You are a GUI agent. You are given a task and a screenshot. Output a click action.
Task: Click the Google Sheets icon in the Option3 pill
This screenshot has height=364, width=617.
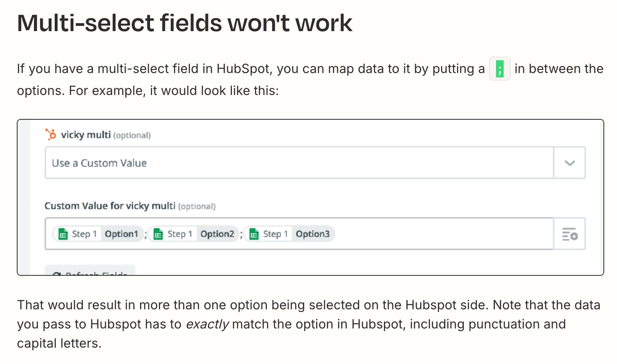254,234
